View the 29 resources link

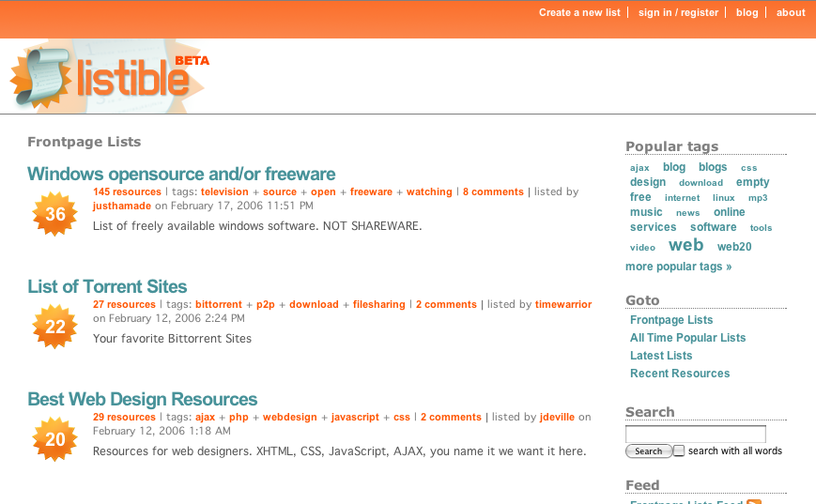coord(124,417)
